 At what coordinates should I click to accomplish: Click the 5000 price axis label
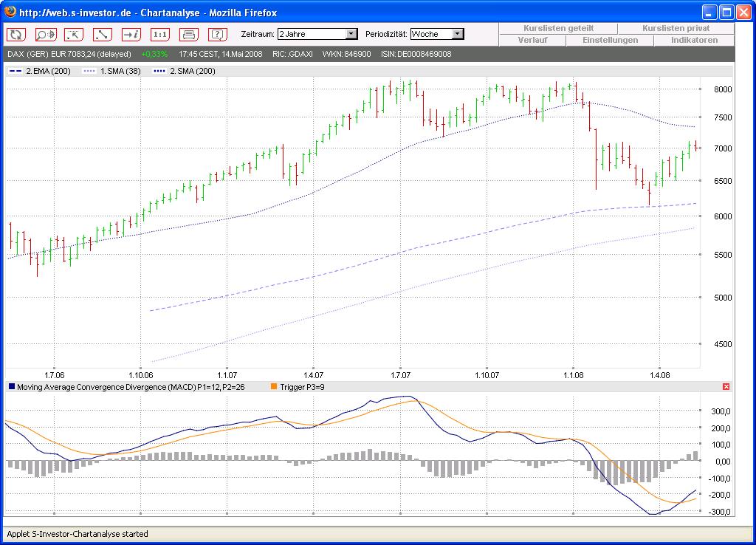[723, 298]
